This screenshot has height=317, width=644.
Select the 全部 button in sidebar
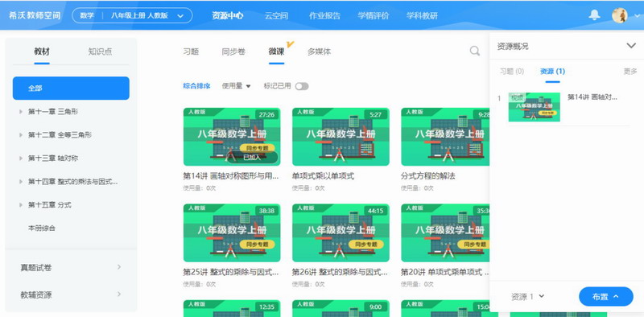(x=71, y=89)
